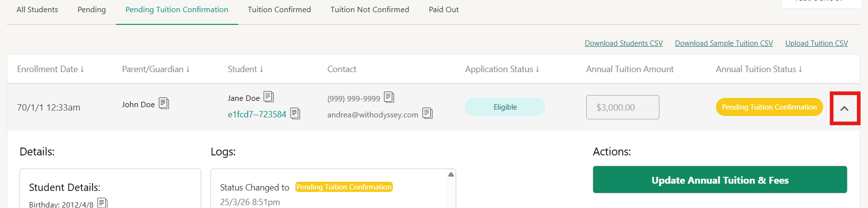
Task: Collapse the expanded student row
Action: pyautogui.click(x=845, y=108)
